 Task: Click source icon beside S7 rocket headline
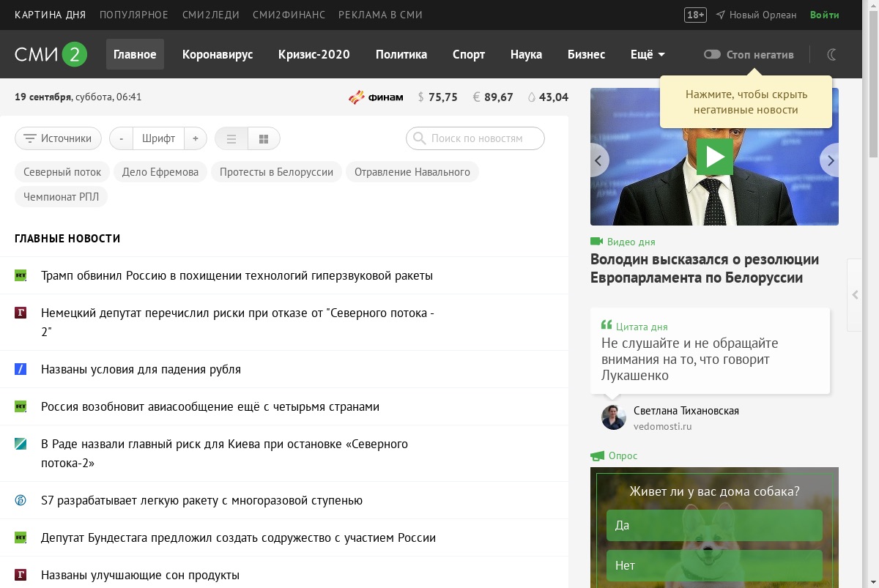point(21,500)
